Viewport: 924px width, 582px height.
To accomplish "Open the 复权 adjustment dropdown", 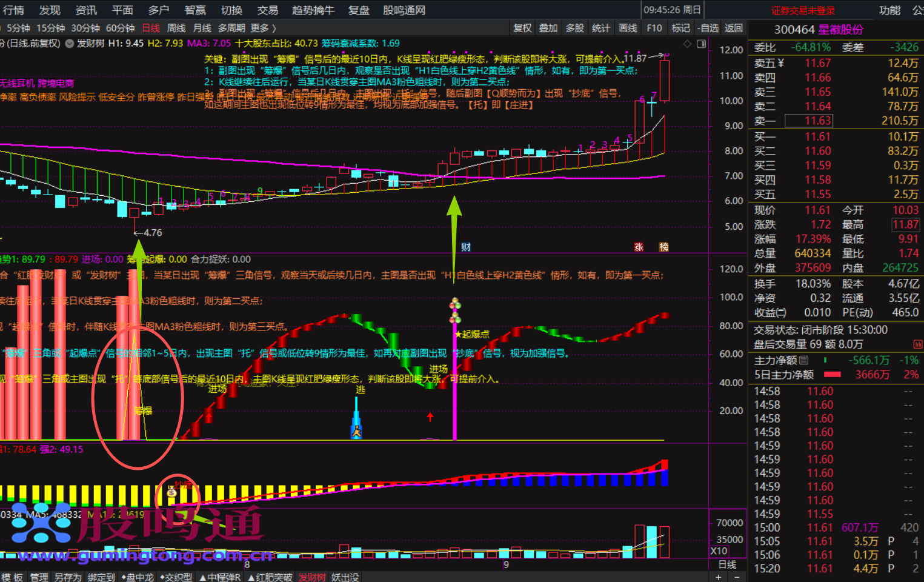I will [522, 28].
